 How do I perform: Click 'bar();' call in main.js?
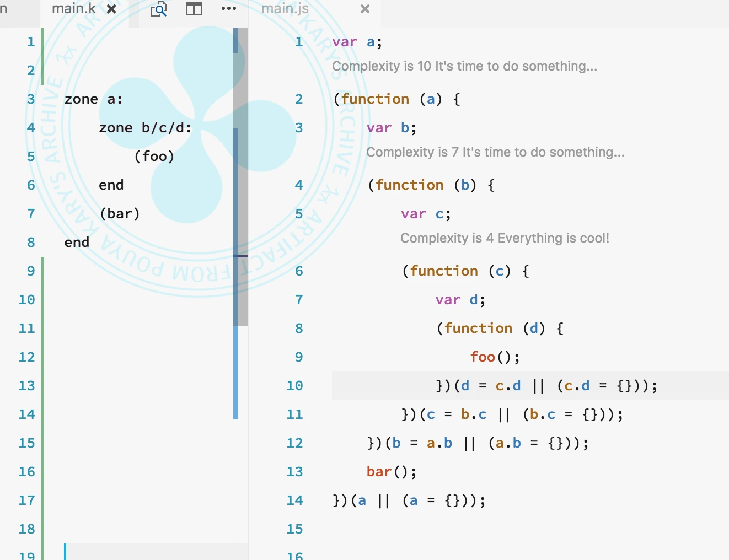click(392, 472)
